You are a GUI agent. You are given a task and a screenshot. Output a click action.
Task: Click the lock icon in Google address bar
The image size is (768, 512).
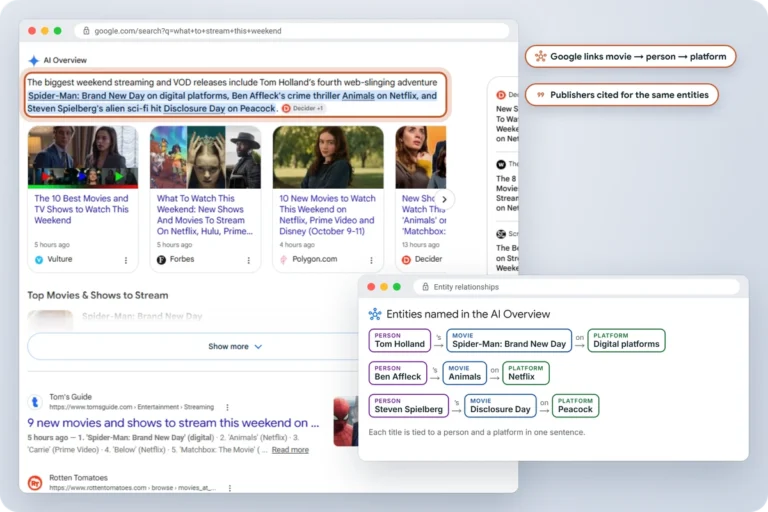tap(86, 31)
